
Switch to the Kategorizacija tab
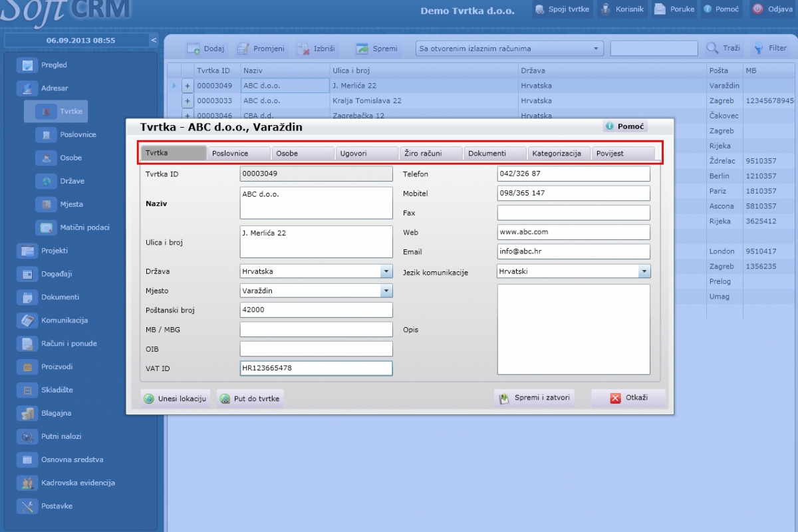tap(559, 154)
